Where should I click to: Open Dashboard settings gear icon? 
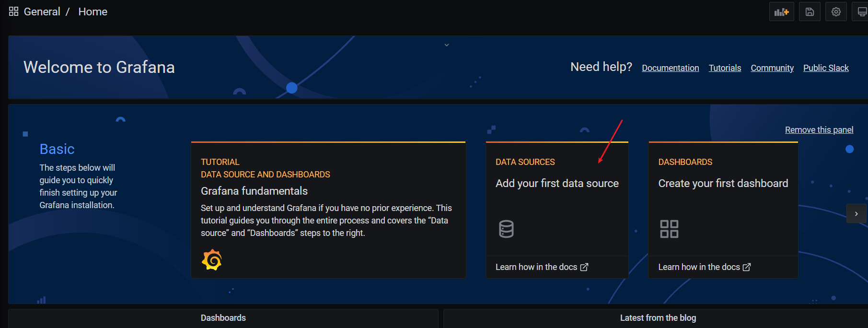pyautogui.click(x=836, y=12)
